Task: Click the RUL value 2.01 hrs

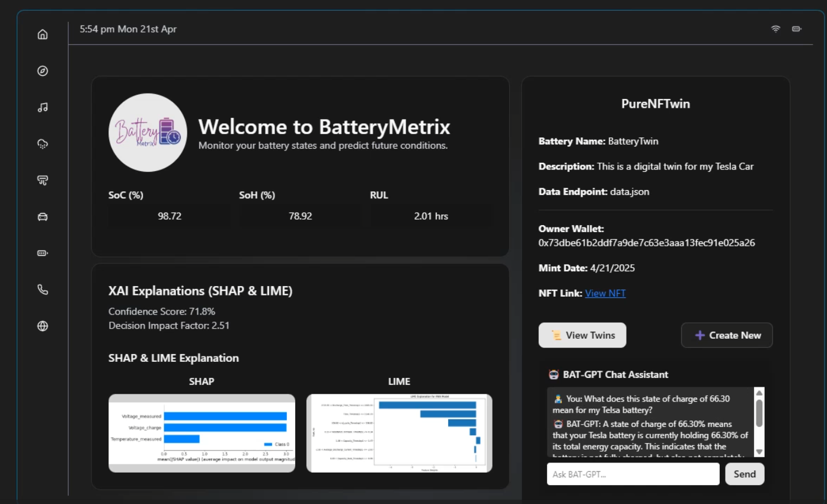Action: coord(431,216)
